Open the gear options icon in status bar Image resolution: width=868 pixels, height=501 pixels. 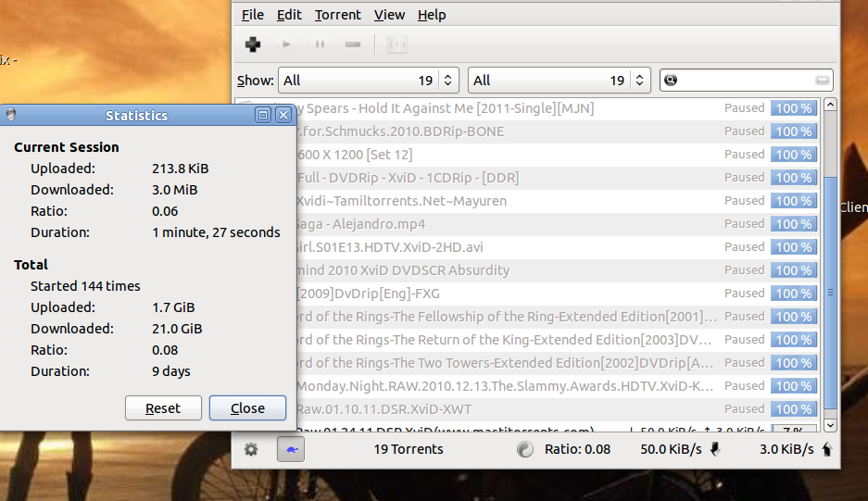click(x=251, y=449)
